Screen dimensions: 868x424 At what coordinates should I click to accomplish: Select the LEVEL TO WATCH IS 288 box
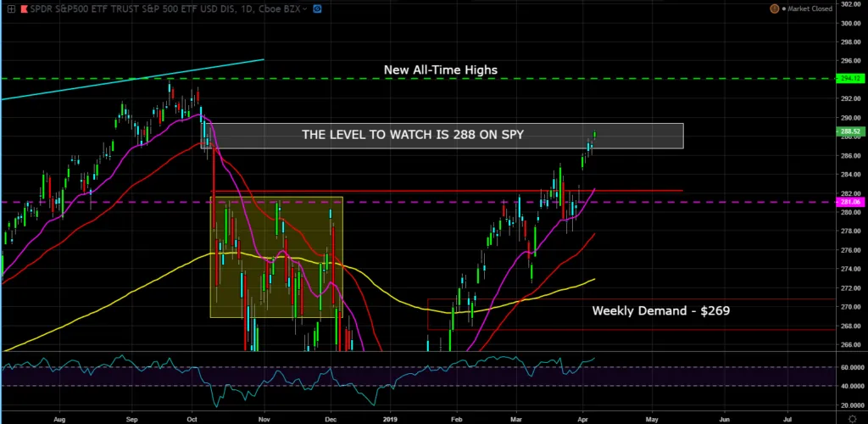coord(441,136)
